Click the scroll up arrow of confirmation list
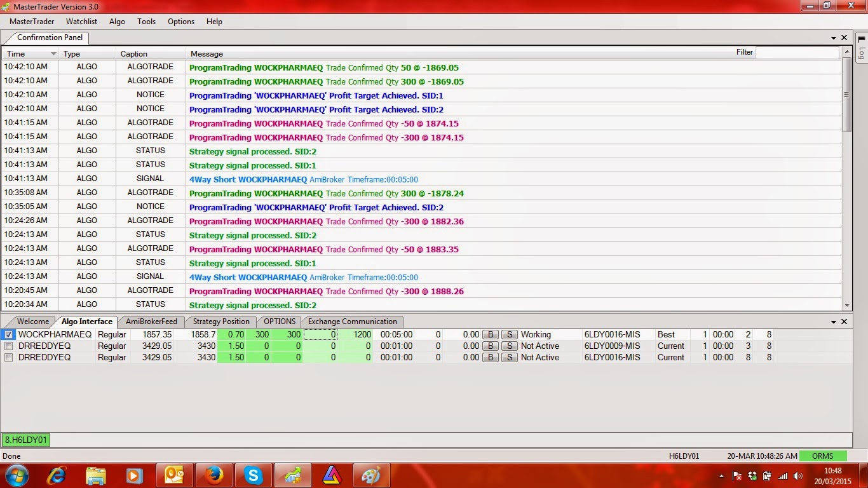 click(846, 53)
